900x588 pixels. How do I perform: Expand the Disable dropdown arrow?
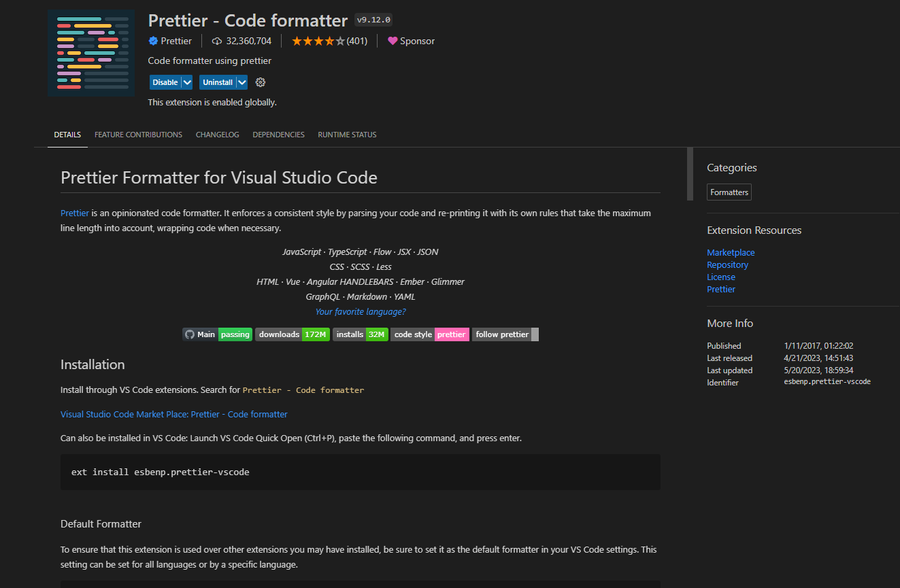click(187, 82)
